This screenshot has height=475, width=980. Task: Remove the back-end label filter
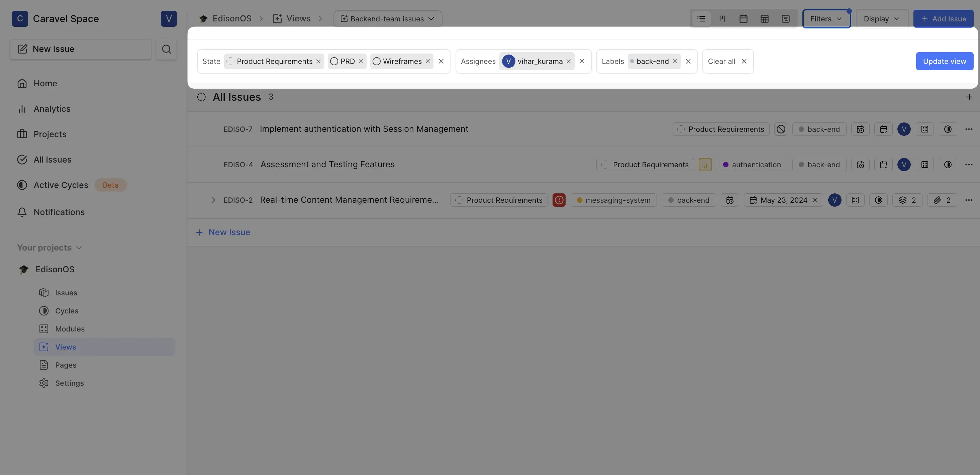coord(675,61)
